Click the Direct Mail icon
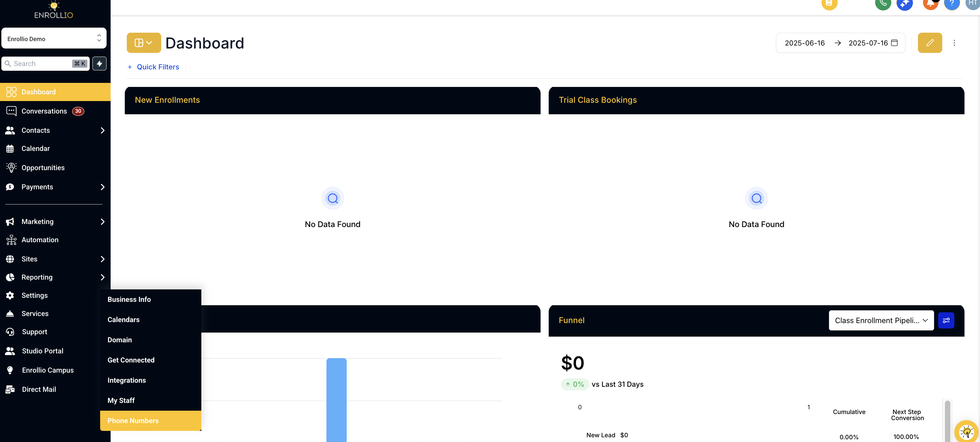This screenshot has height=442, width=980. (x=10, y=389)
